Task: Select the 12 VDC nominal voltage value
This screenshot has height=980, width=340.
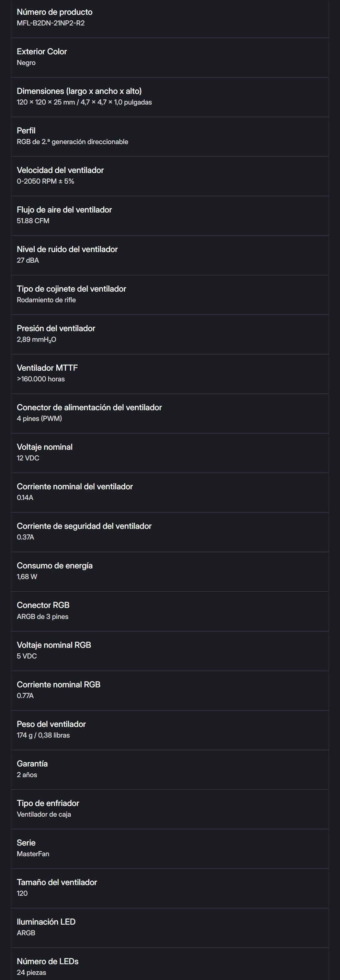Action: (x=28, y=458)
